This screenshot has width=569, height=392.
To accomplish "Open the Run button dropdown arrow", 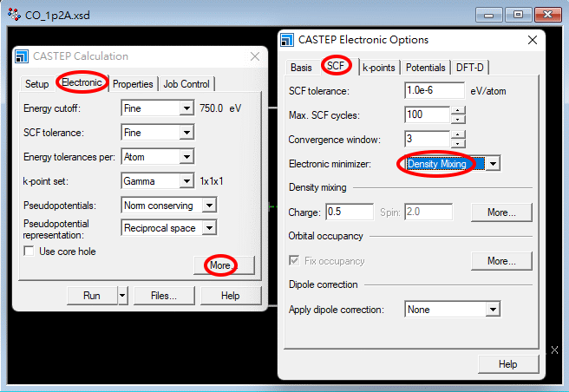I will (122, 296).
